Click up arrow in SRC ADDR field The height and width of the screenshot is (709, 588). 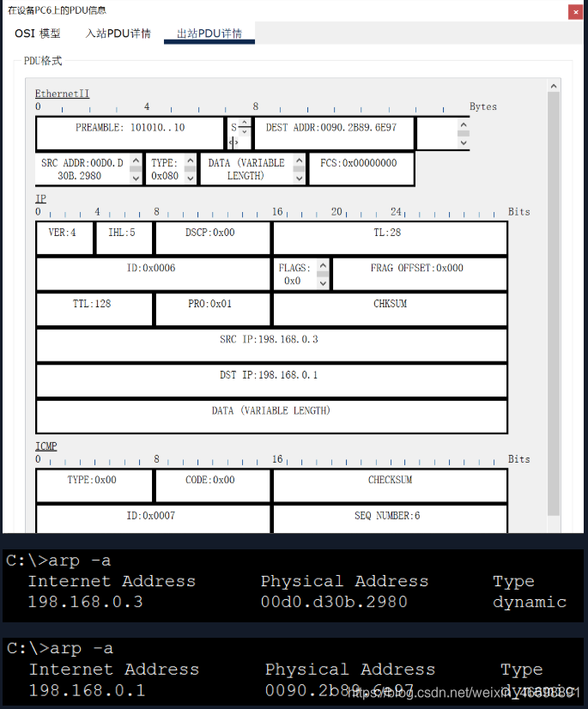(136, 160)
